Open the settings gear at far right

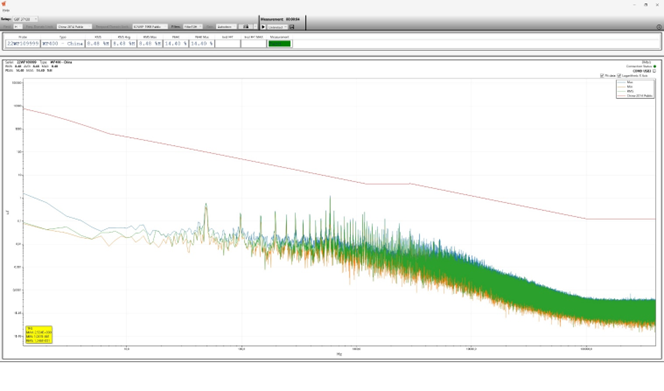[x=659, y=27]
